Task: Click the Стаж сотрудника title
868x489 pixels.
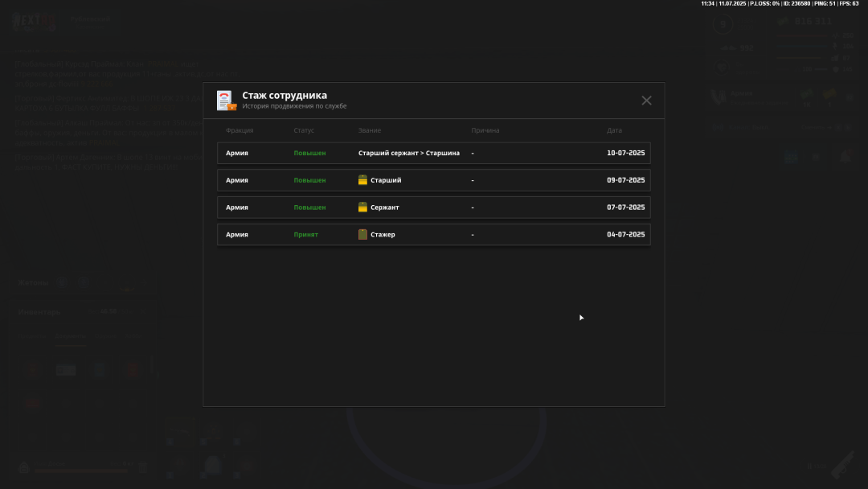Action: [x=285, y=95]
